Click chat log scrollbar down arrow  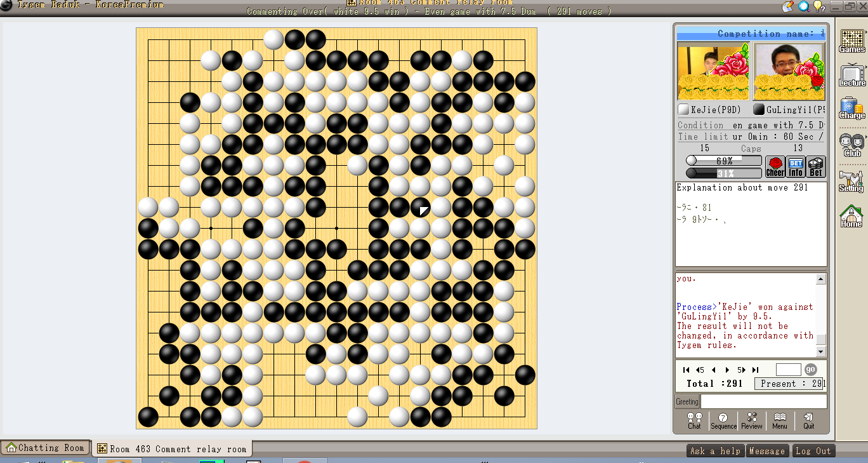(x=821, y=352)
